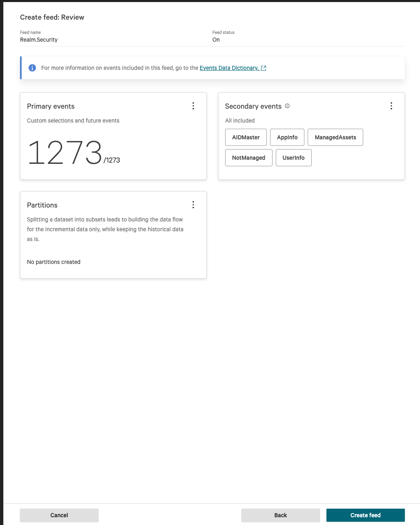The image size is (420, 525).
Task: Click the info icon next to Secondary events
Action: (287, 106)
